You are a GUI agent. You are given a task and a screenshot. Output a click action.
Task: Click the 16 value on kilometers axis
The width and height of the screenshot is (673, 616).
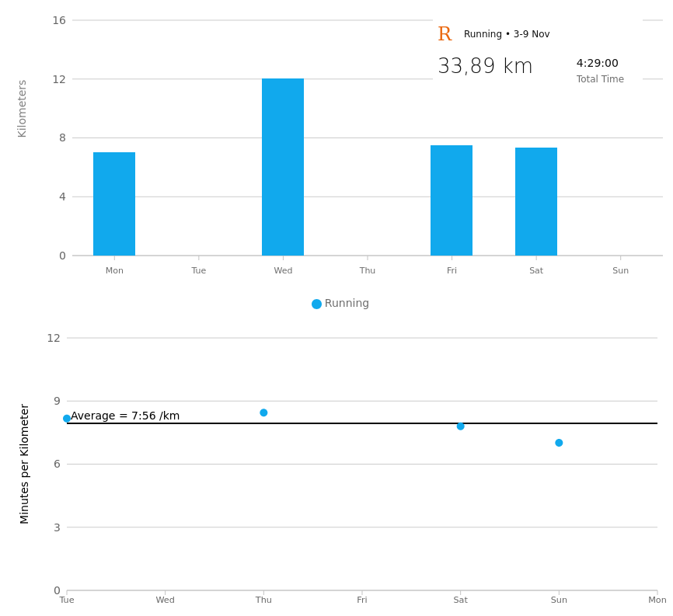(x=59, y=21)
